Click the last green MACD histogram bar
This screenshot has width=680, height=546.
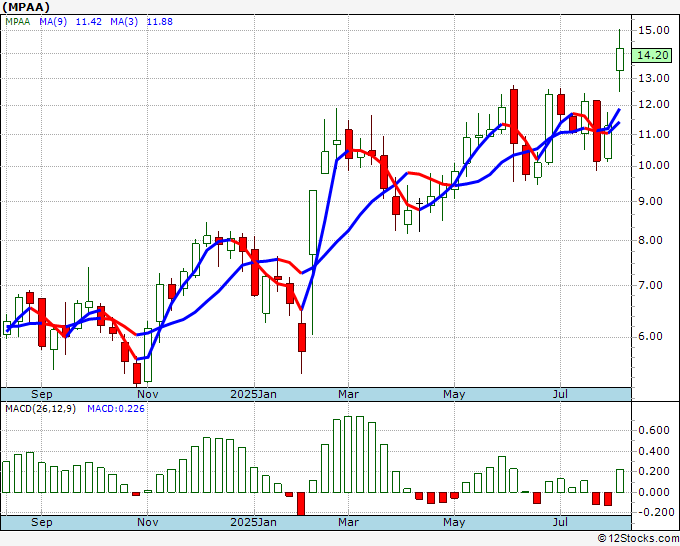pos(620,481)
